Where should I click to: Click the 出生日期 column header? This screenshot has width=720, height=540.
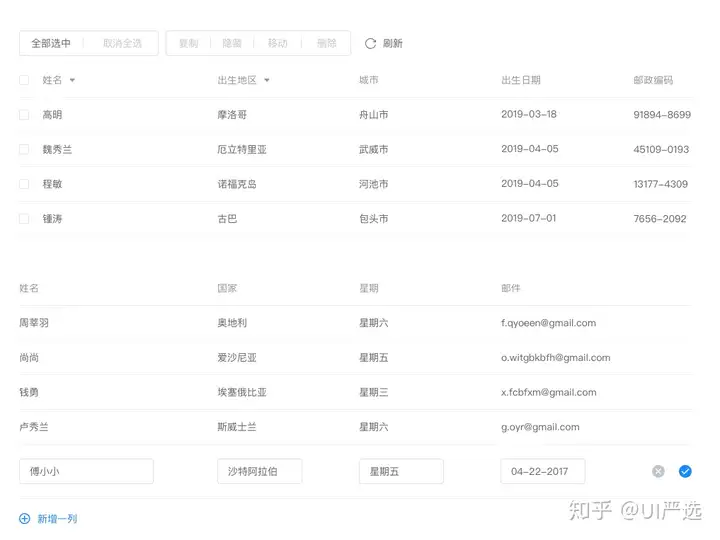(521, 80)
